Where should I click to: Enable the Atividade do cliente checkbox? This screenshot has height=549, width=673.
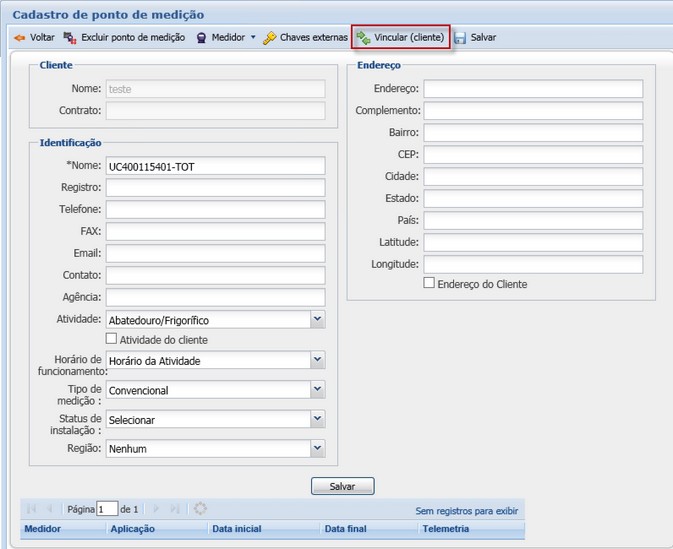(x=112, y=340)
